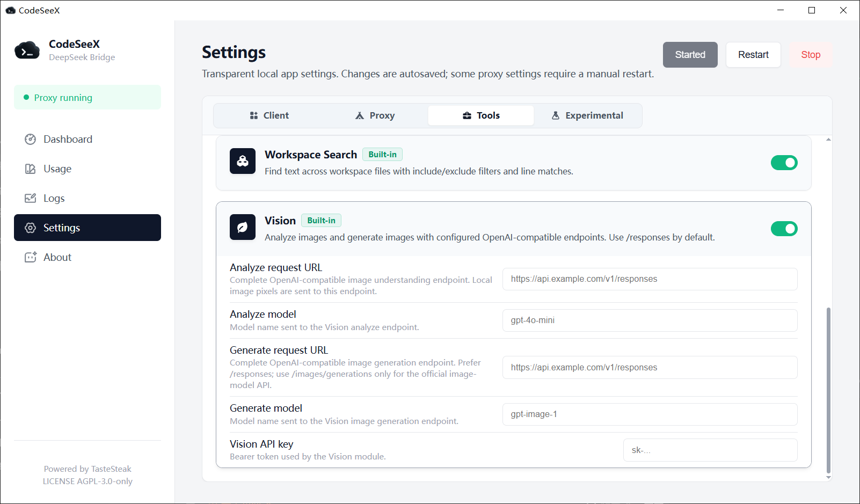This screenshot has width=860, height=504.
Task: Click the About icon in sidebar
Action: tap(31, 257)
